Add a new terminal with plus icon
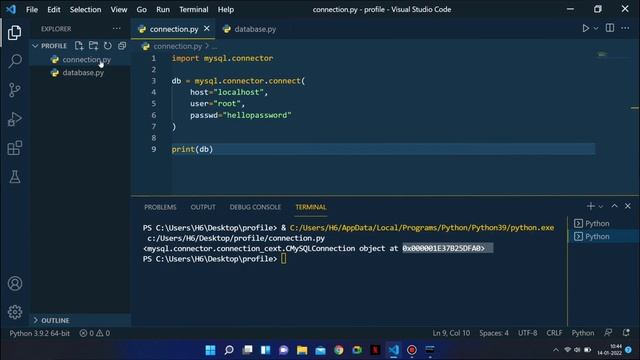Viewport: 640px width, 360px height. click(x=590, y=207)
